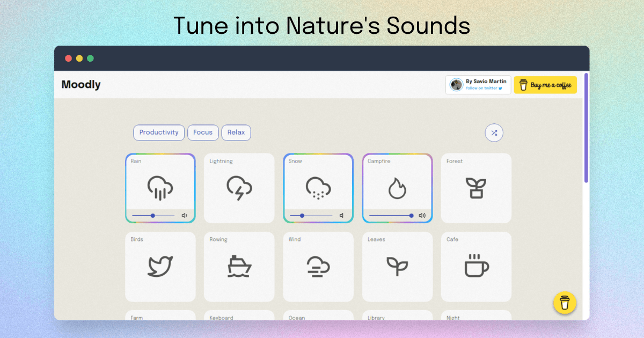Disable the active Snow sound card
This screenshot has width=644, height=338.
point(318,187)
